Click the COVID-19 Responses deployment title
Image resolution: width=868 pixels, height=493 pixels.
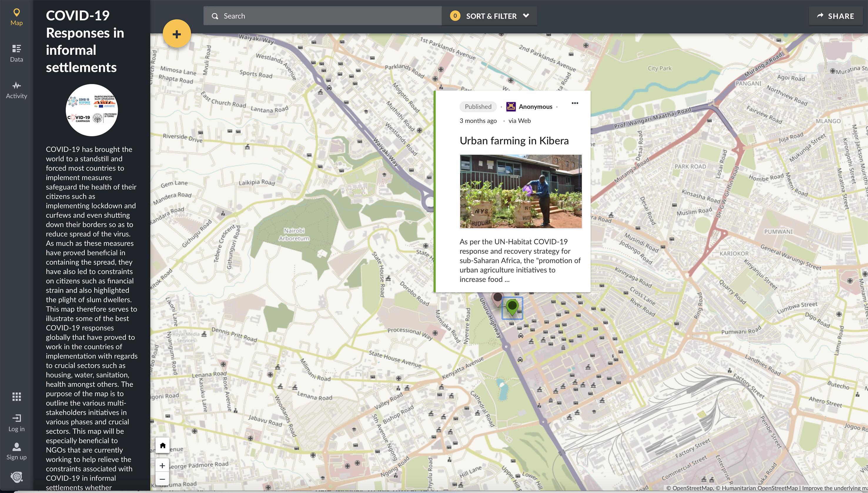point(85,41)
